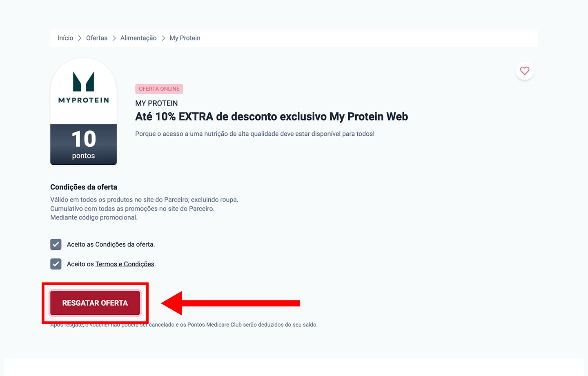Screen dimensions: 588x376
Task: Click the chevron after Início breadcrumb
Action: (x=80, y=38)
